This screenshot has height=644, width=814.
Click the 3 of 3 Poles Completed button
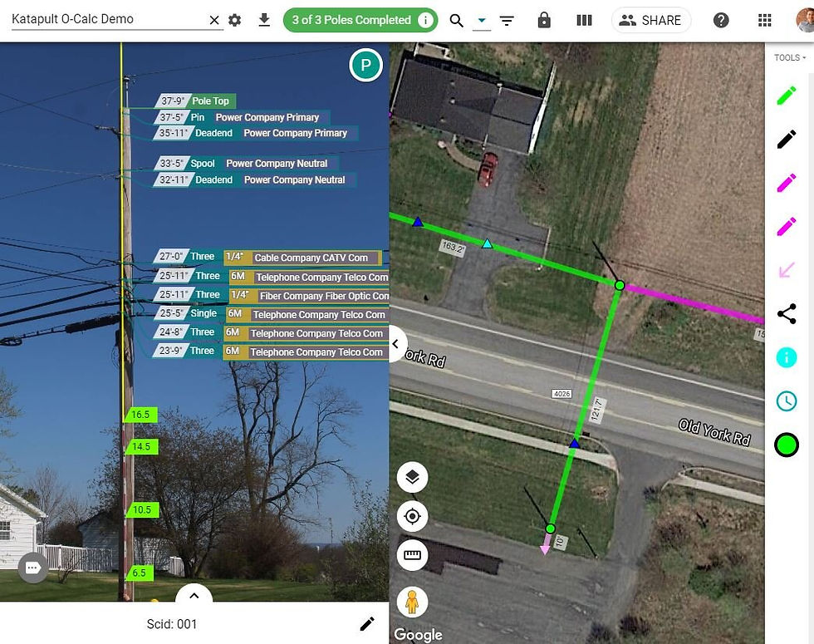(360, 20)
